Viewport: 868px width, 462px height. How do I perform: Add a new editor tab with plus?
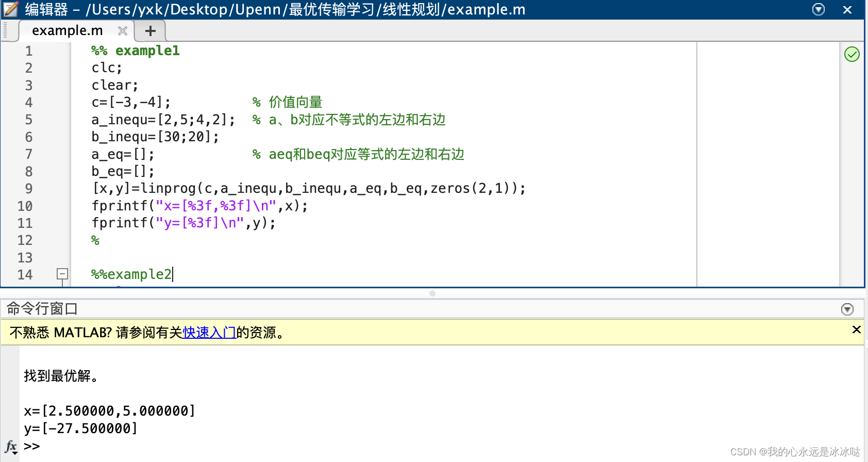150,31
